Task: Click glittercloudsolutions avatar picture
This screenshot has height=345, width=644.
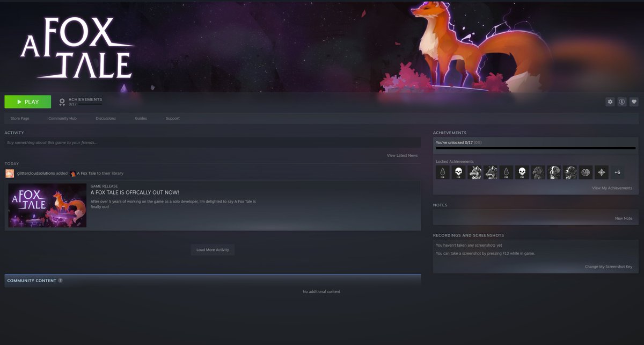Action: 10,173
